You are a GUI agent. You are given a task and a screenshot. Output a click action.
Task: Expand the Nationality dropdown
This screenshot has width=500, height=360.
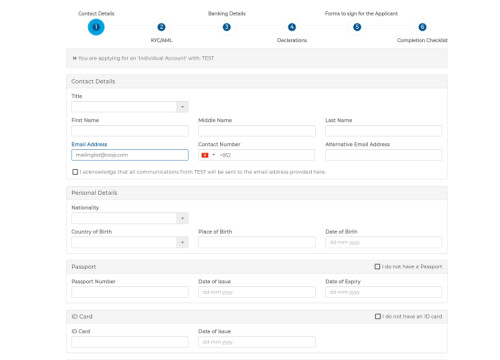[130, 218]
